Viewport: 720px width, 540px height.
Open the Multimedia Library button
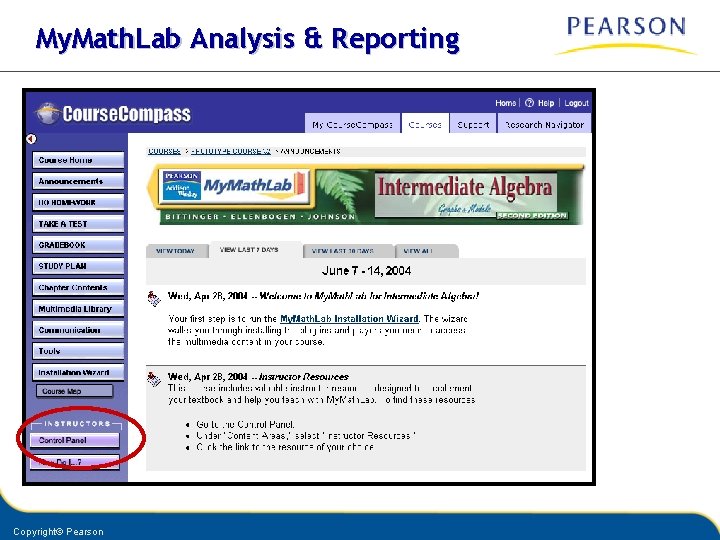pyautogui.click(x=78, y=309)
